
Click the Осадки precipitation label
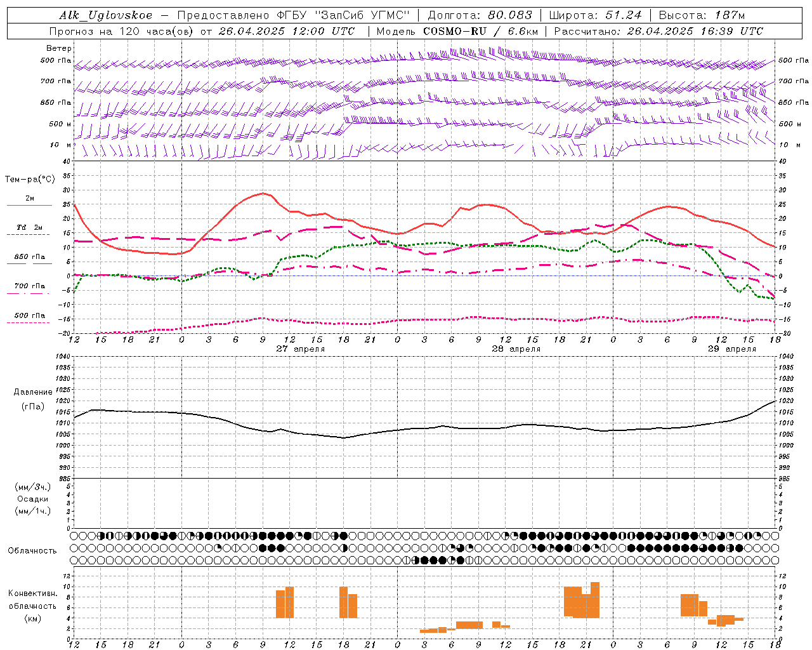33,499
